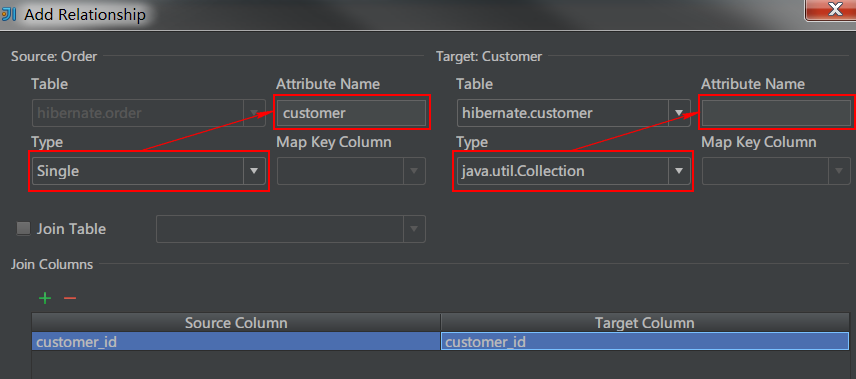The height and width of the screenshot is (379, 856).
Task: Open the source Map Key Column dropdown
Action: [351, 171]
